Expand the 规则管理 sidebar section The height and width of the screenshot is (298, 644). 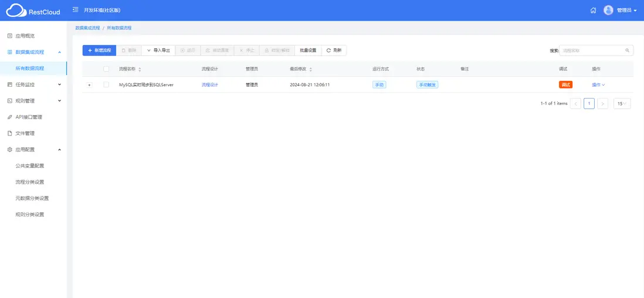pos(33,101)
